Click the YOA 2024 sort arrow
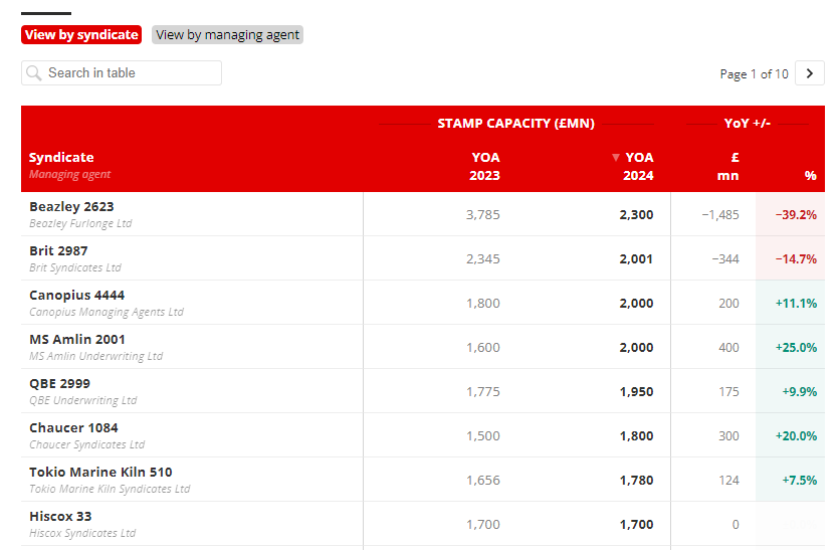Viewport: 840px width, 550px height. click(x=616, y=157)
